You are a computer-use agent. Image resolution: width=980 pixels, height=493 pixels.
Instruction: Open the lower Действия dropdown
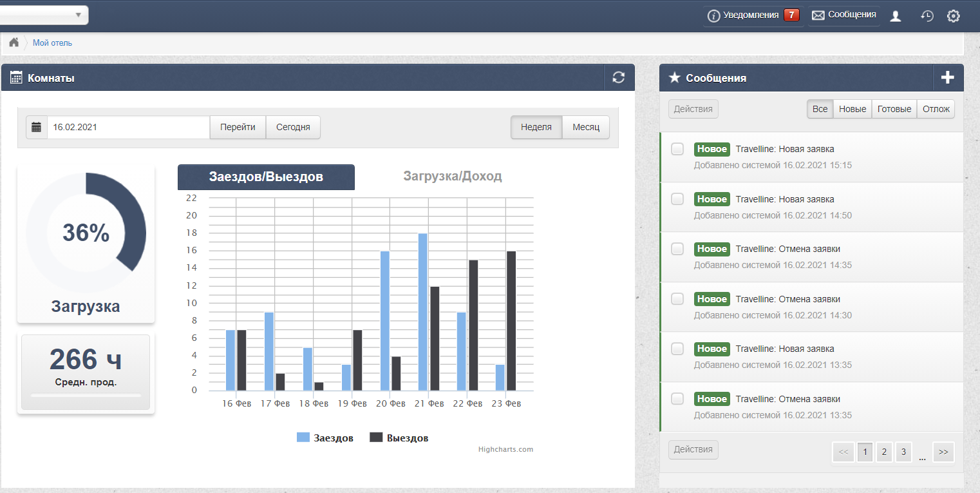(693, 449)
